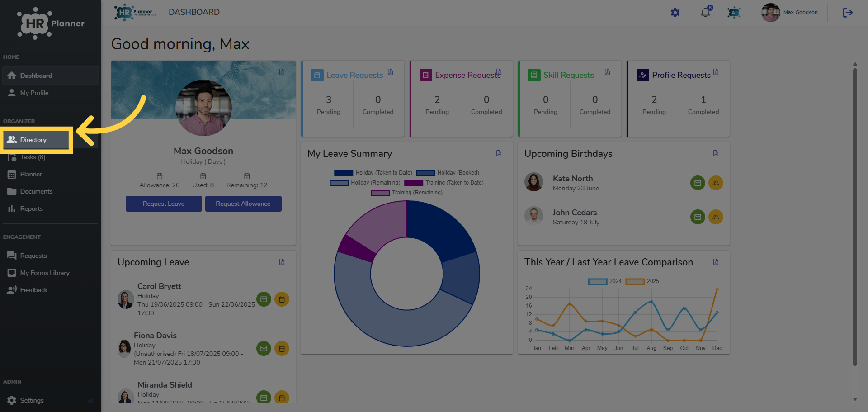Collapse the sidebar with the double chevron
The image size is (868, 412).
pyautogui.click(x=90, y=401)
